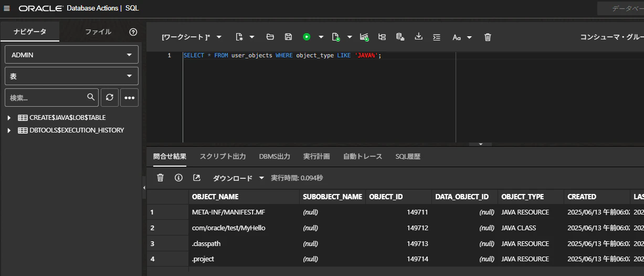644x276 pixels.
Task: Open the 表 object type dropdown
Action: (71, 76)
